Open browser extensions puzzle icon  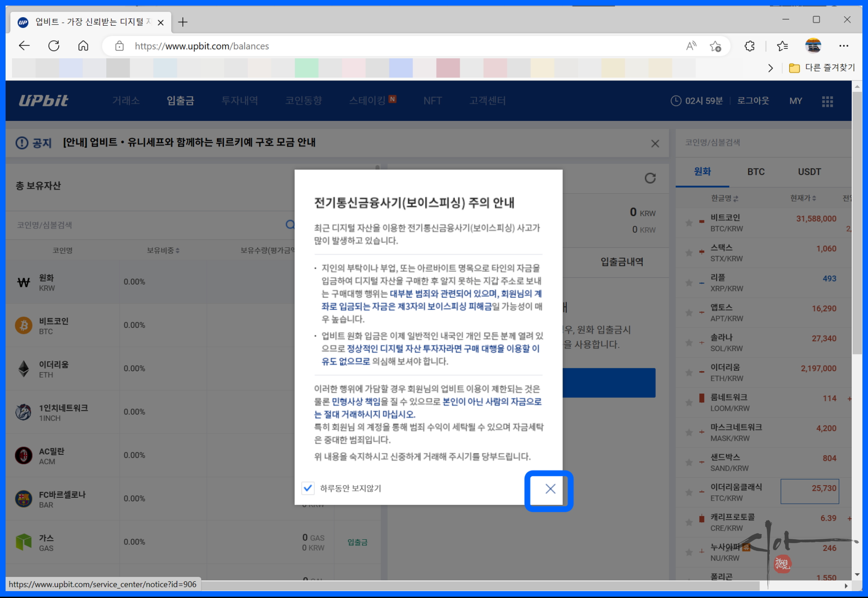coord(749,46)
